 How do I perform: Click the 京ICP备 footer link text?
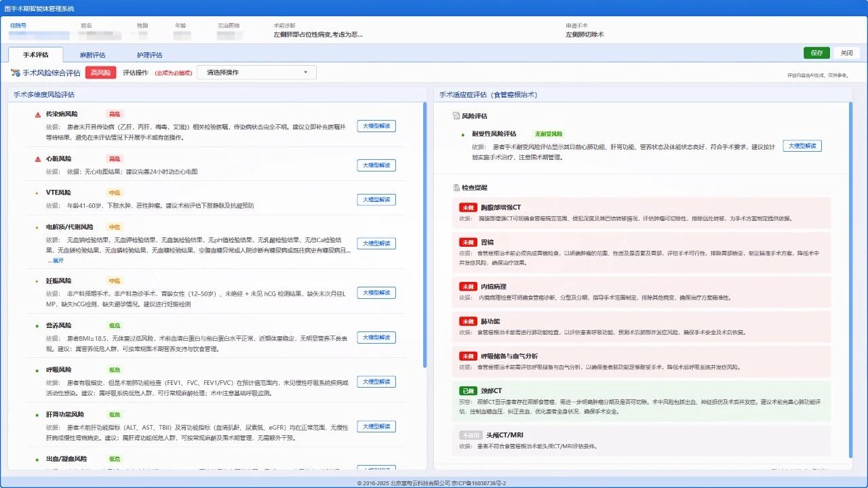478,483
